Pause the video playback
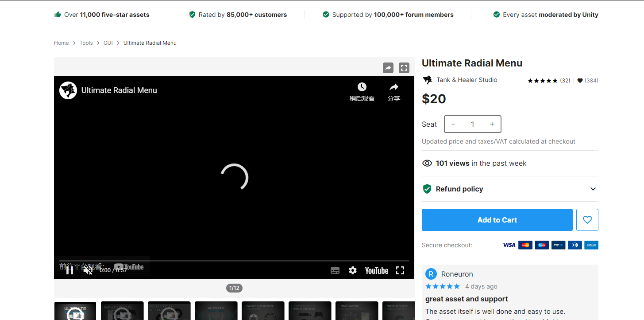Viewport: 644px width, 320px height. pyautogui.click(x=70, y=270)
